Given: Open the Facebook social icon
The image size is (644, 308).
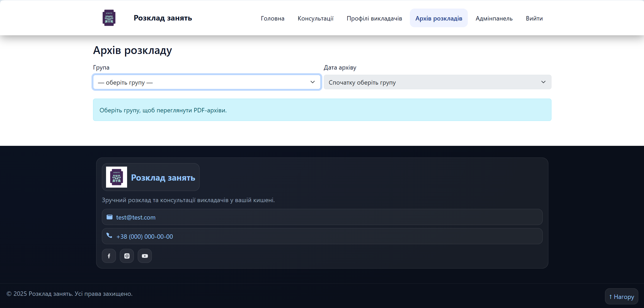Looking at the screenshot, I should pyautogui.click(x=109, y=256).
